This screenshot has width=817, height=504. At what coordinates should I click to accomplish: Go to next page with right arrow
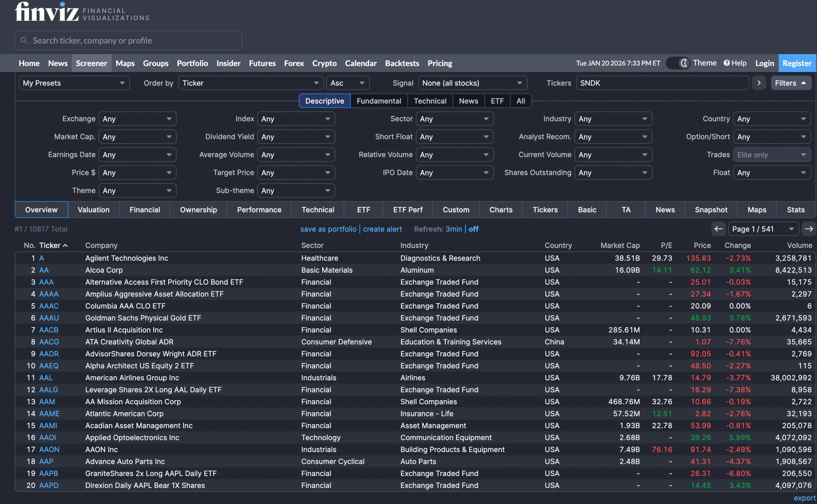click(x=808, y=229)
